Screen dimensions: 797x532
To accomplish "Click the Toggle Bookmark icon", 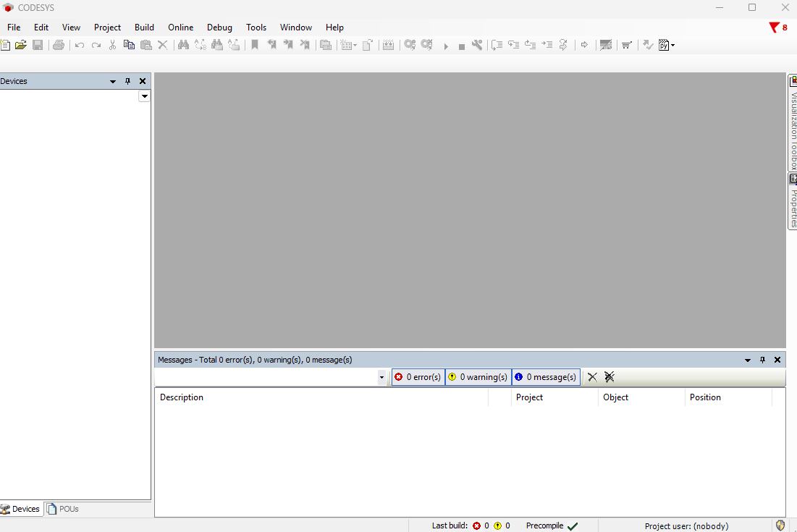I will point(255,45).
